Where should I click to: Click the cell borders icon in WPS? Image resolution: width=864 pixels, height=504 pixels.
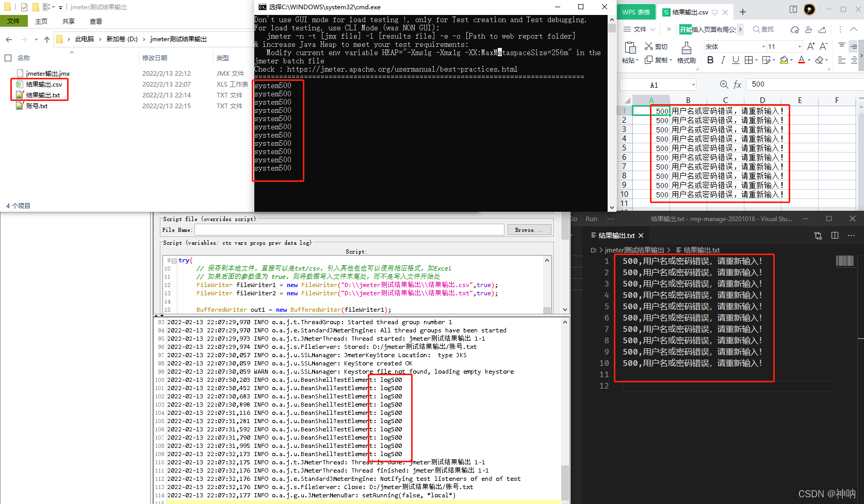749,60
